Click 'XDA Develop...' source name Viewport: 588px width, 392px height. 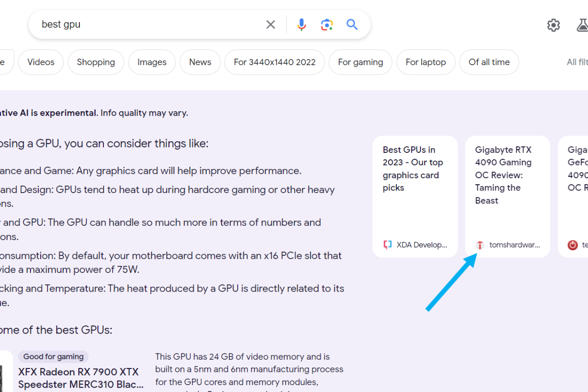click(422, 245)
